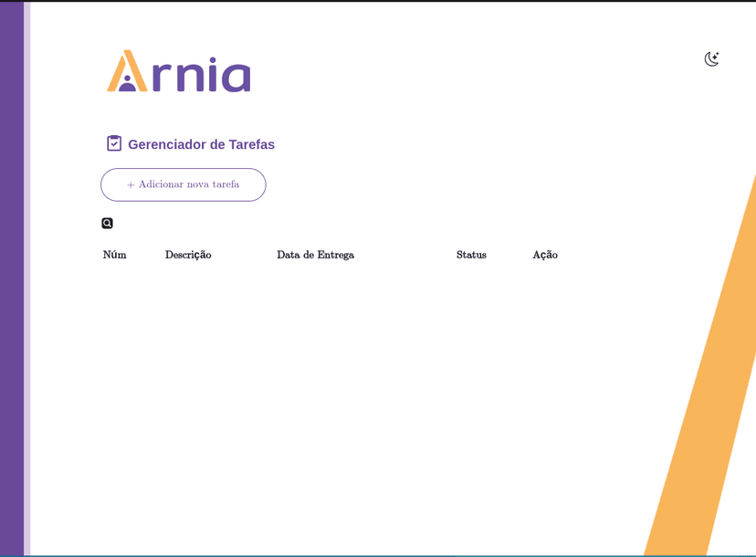Click the clipboard checklist icon
Screen dimensions: 756x557
coord(114,143)
